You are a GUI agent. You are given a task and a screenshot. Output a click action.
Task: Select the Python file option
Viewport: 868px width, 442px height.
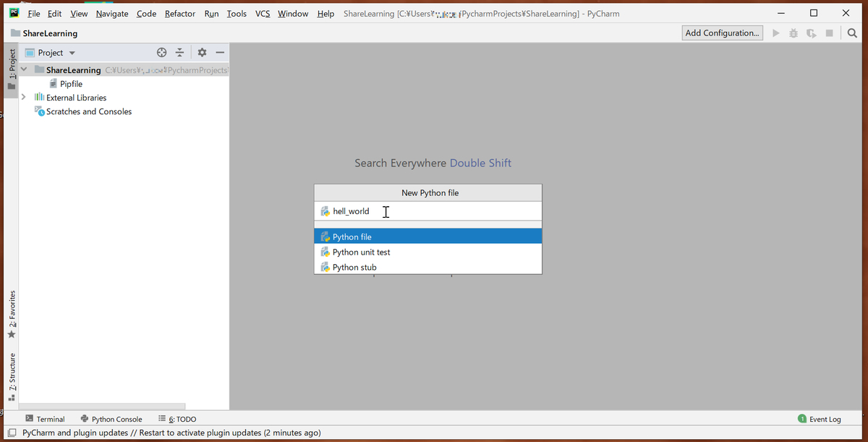point(428,237)
